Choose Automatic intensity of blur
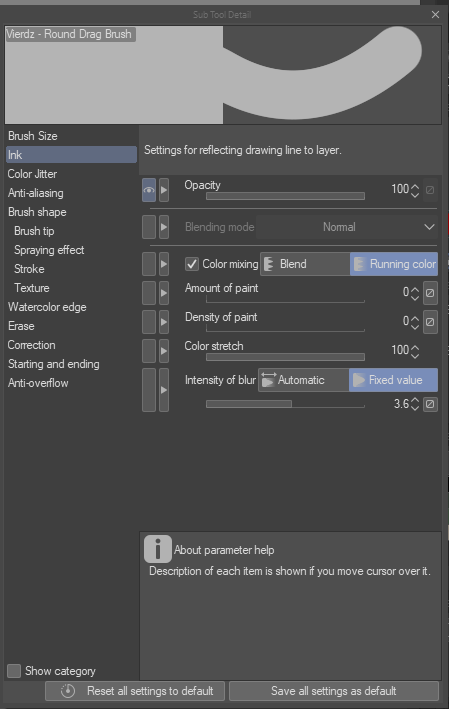 pyautogui.click(x=303, y=380)
